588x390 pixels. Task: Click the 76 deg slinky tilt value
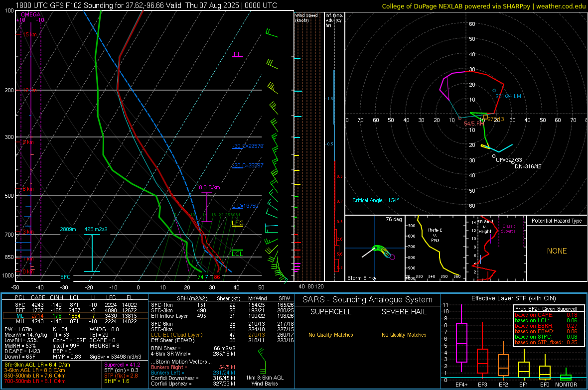tap(394, 219)
